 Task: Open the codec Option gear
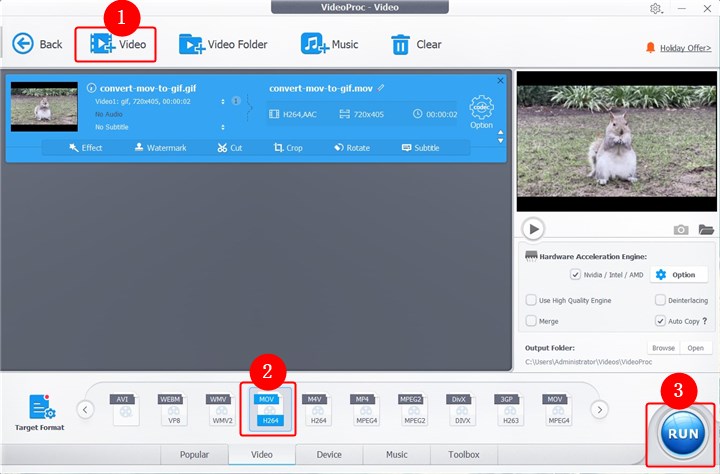coord(481,112)
